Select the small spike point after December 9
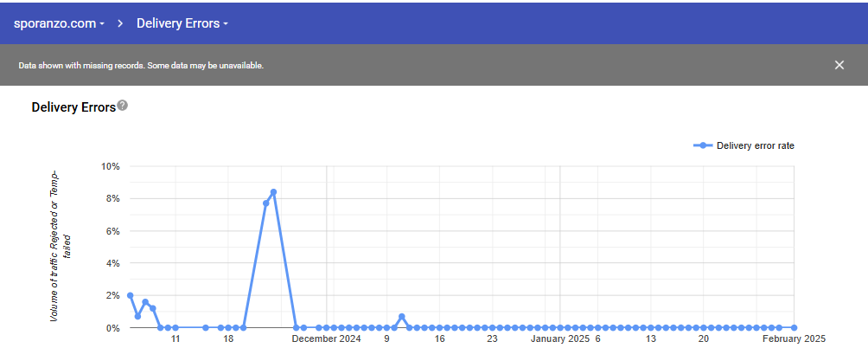The width and height of the screenshot is (868, 361). [x=402, y=317]
